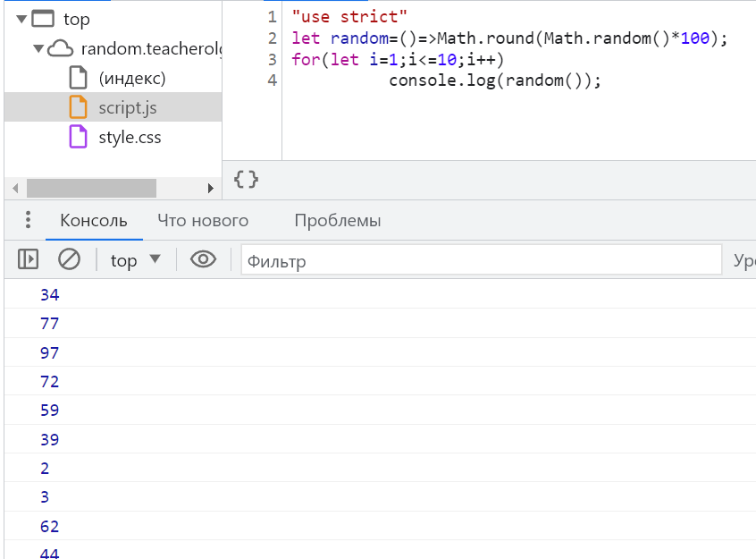Image resolution: width=756 pixels, height=559 pixels.
Task: Click line number 3 in the gutter
Action: 272,60
